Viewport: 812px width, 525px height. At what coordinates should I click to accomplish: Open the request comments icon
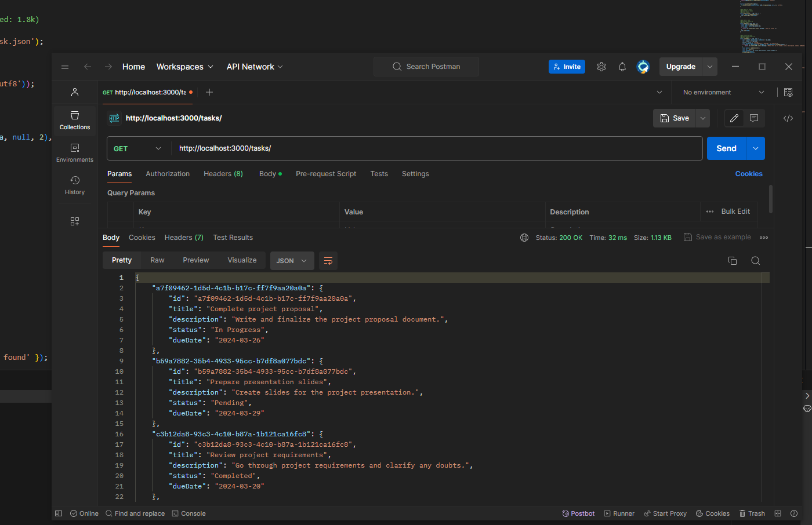(754, 118)
